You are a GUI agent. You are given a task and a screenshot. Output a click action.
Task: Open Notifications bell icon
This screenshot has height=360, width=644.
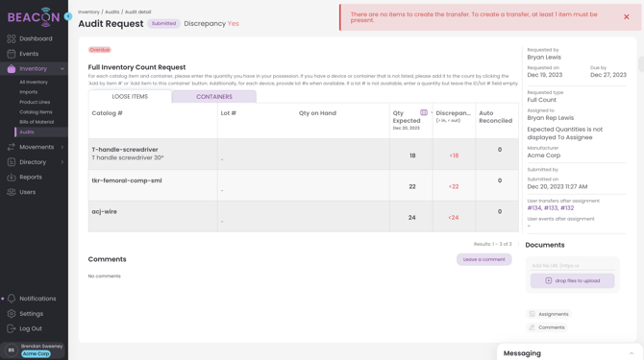(x=12, y=299)
